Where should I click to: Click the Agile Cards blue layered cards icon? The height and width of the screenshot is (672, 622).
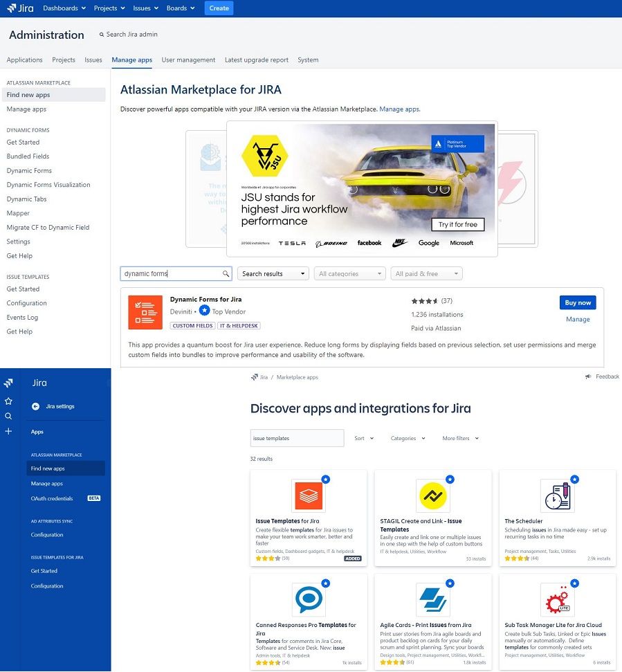tap(432, 599)
